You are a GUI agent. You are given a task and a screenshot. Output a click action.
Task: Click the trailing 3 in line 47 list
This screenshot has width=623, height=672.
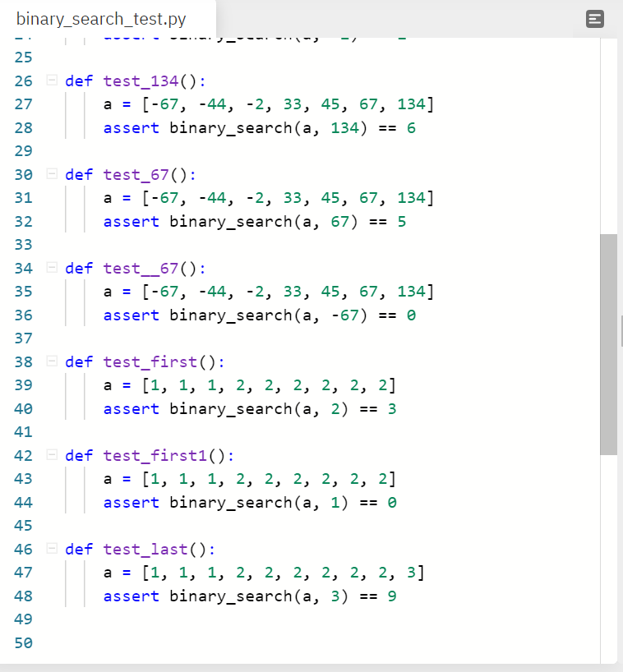click(x=411, y=573)
